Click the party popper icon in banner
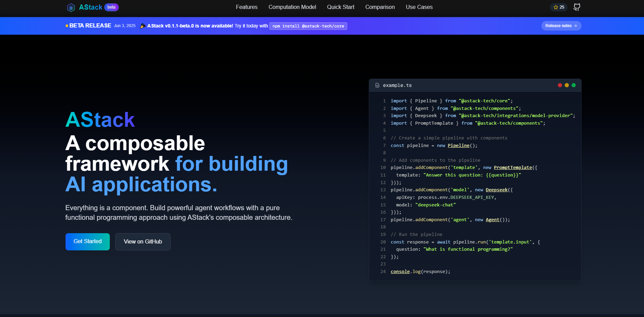 (143, 26)
